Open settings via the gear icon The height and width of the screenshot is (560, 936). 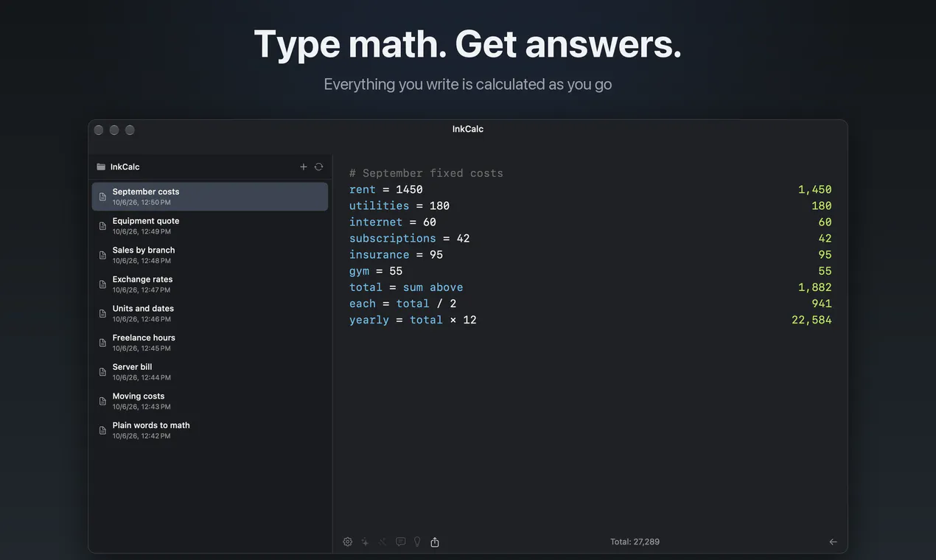click(348, 542)
